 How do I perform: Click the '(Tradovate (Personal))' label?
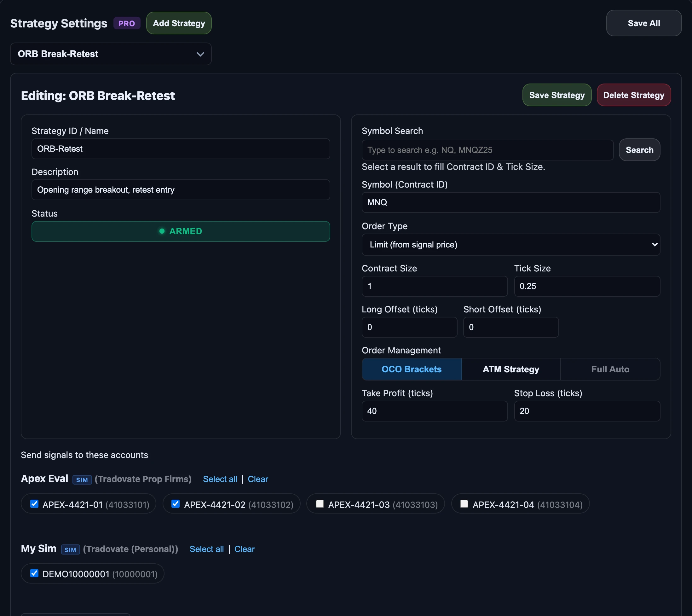pos(130,549)
